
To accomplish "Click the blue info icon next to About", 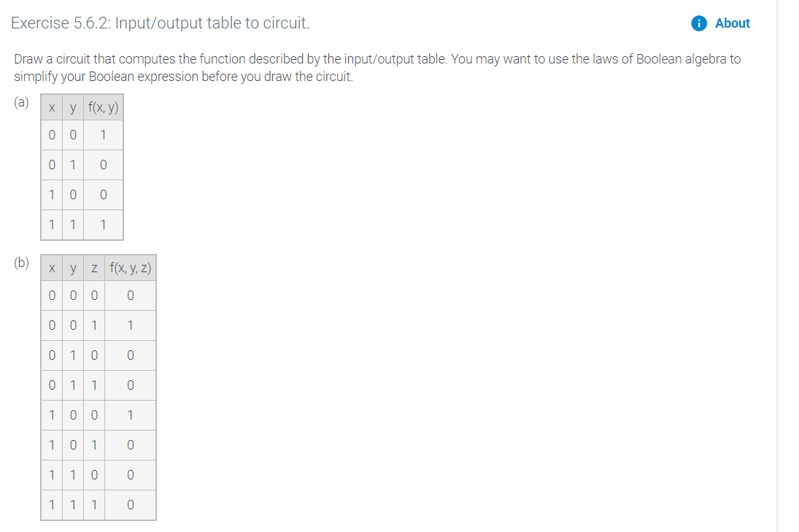I will [x=698, y=23].
